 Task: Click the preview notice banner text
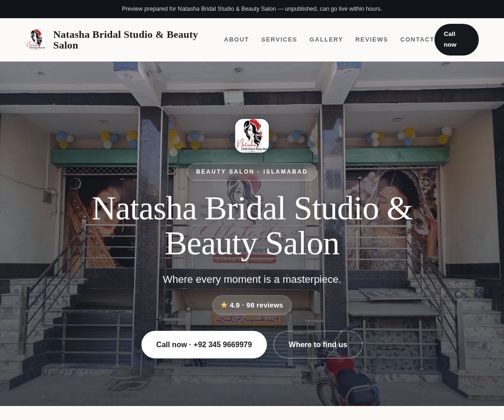(252, 9)
